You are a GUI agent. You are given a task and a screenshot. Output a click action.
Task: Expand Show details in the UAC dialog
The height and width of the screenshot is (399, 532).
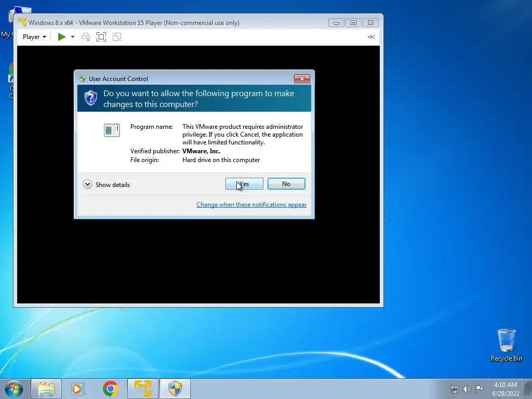106,184
